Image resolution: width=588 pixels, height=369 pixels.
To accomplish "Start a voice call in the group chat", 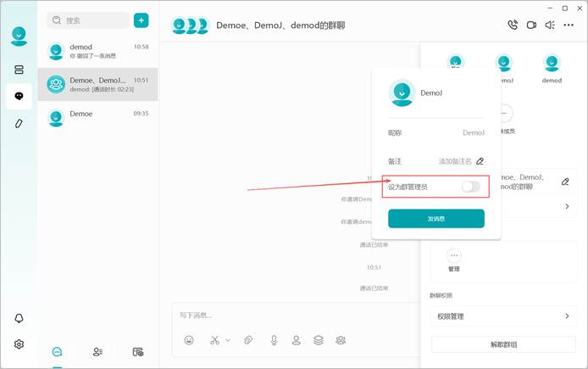I will point(513,25).
